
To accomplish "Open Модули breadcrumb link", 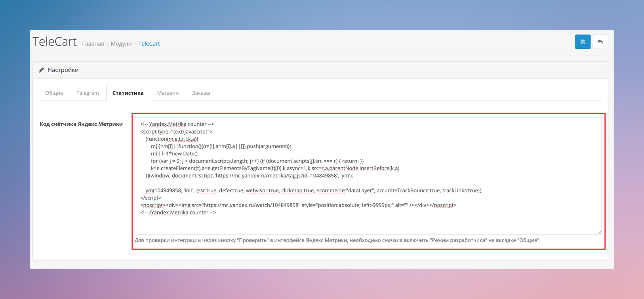I will tap(121, 44).
